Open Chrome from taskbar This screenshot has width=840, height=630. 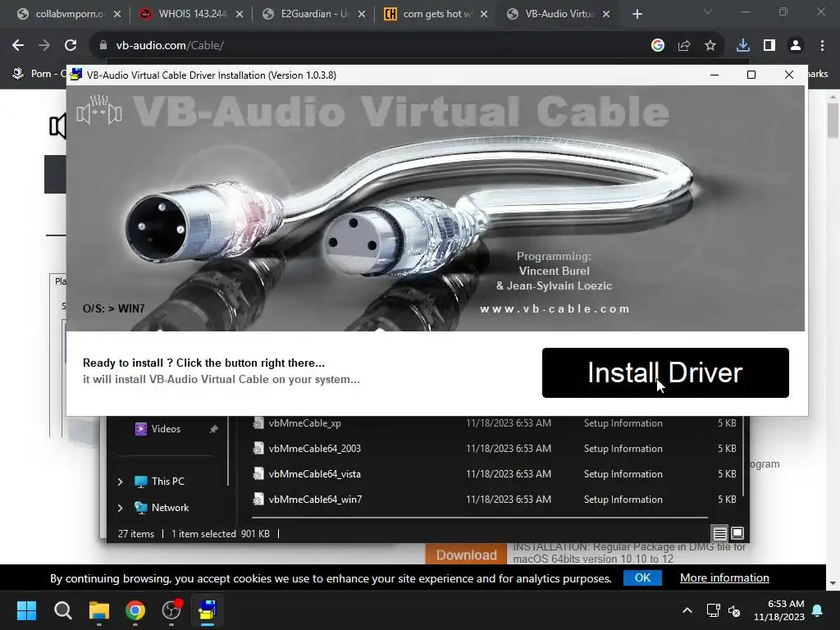(x=135, y=610)
